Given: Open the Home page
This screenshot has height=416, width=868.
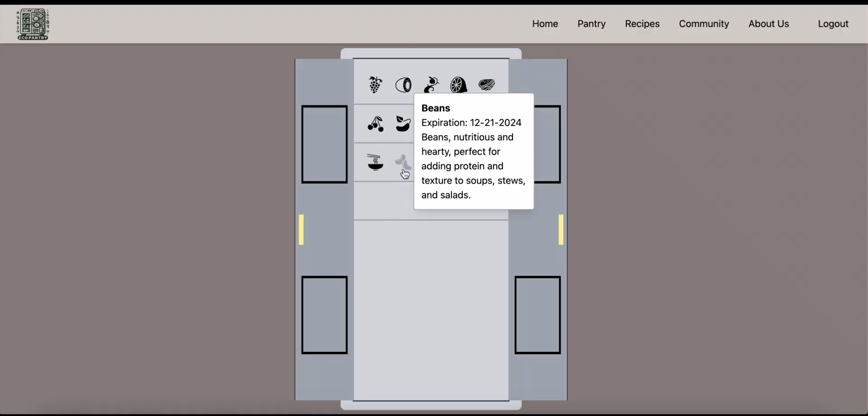Looking at the screenshot, I should [x=545, y=24].
